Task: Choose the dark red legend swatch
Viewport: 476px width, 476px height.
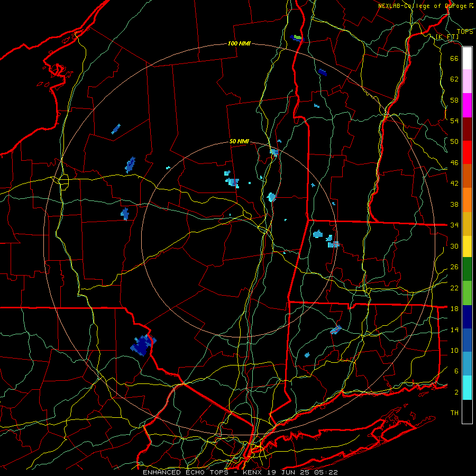Action: (467, 129)
